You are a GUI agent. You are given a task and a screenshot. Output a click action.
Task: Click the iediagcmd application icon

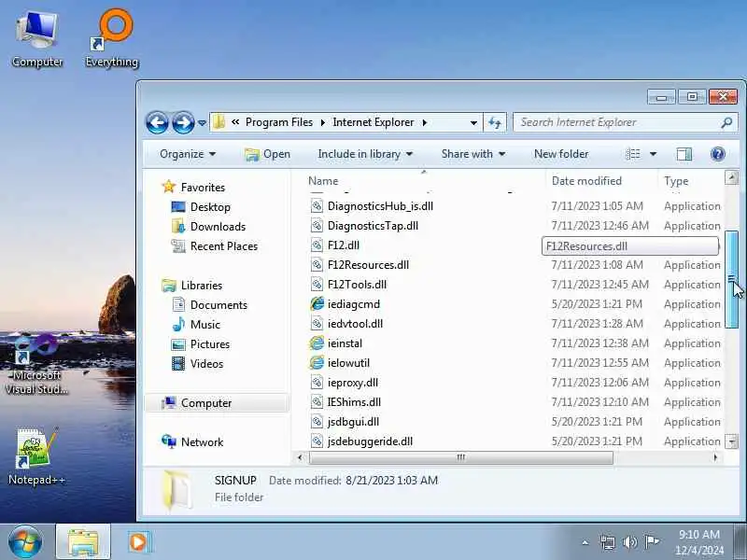(317, 304)
